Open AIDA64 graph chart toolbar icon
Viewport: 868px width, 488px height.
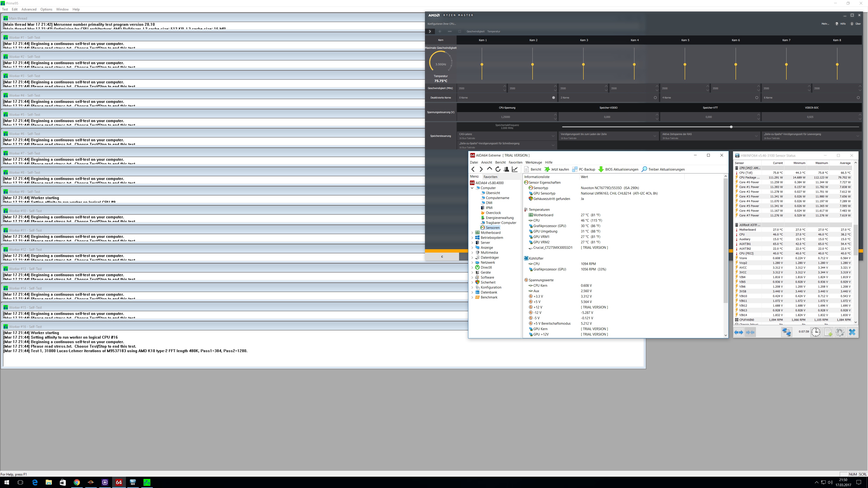(x=515, y=169)
